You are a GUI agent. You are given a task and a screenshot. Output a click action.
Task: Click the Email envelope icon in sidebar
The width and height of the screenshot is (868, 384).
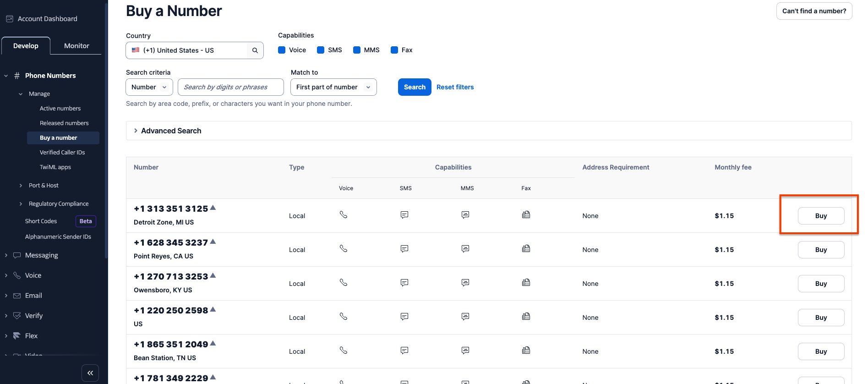[17, 296]
